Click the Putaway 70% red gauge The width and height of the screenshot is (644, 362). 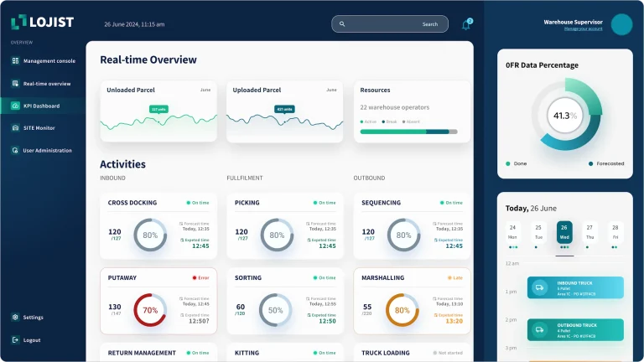(x=150, y=310)
